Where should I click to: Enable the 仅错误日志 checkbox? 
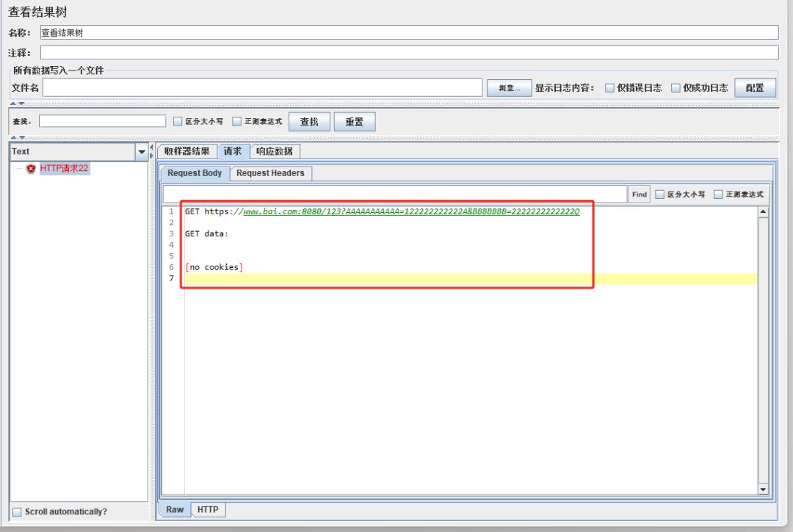tap(609, 88)
